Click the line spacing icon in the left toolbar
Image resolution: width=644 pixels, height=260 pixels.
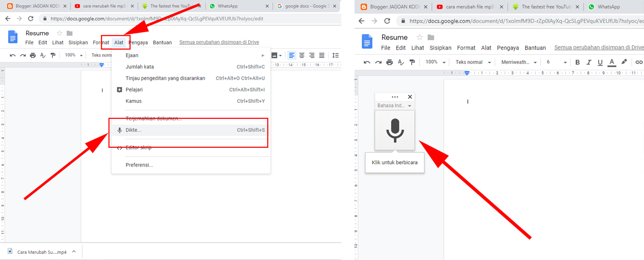pos(336,55)
